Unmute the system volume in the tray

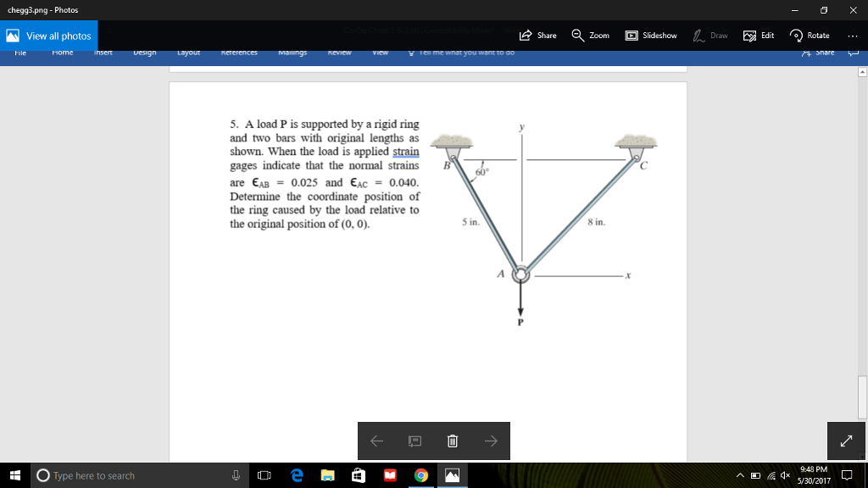tap(786, 475)
